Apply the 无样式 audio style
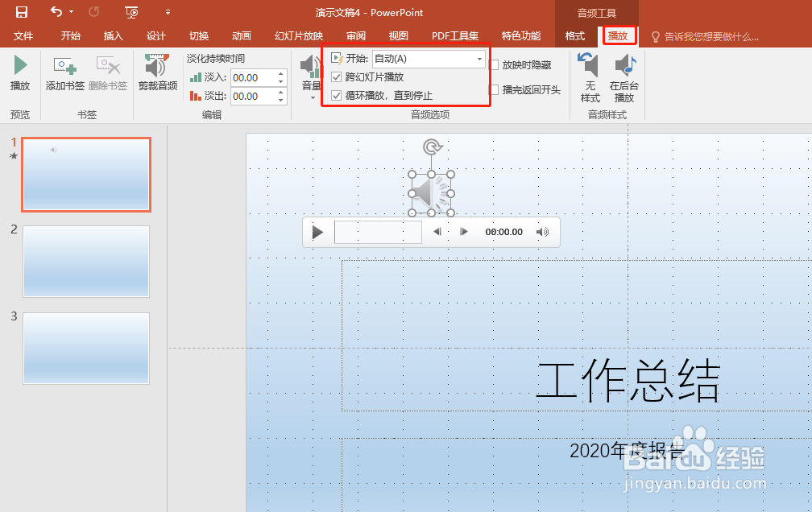812x512 pixels. pyautogui.click(x=590, y=77)
